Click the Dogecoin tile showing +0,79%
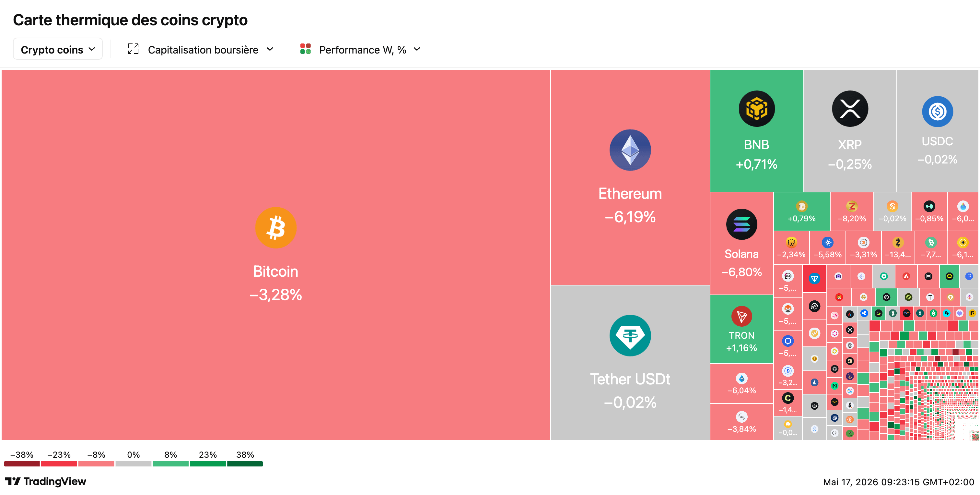980x495 pixels. coord(801,212)
